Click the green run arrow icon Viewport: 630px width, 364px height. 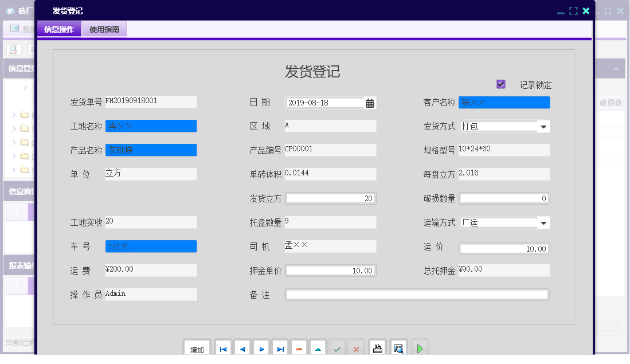(x=419, y=347)
